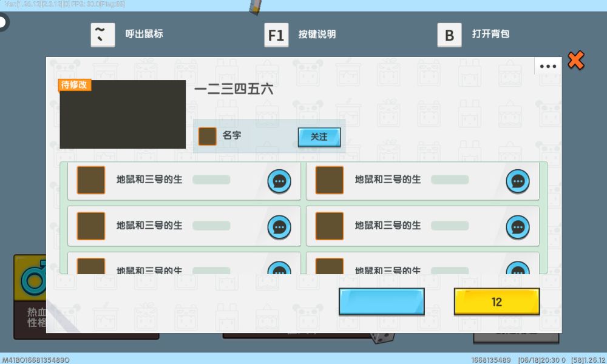607x364 pixels.
Task: Select avatar thumbnail in first left row
Action: pos(91,180)
